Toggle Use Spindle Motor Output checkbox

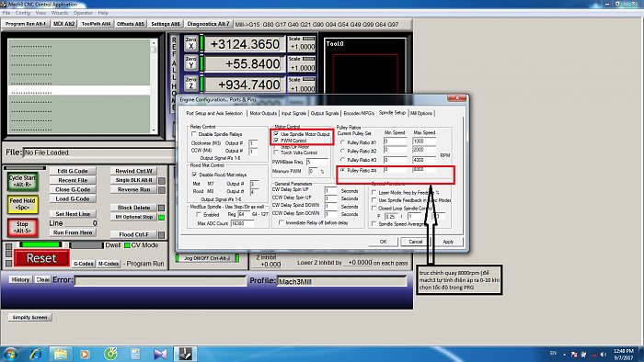(276, 134)
